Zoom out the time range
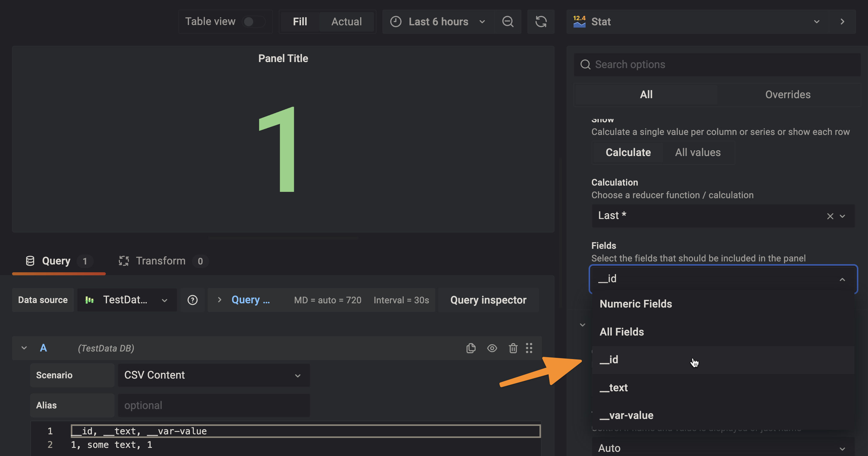This screenshot has width=868, height=456. [x=508, y=22]
